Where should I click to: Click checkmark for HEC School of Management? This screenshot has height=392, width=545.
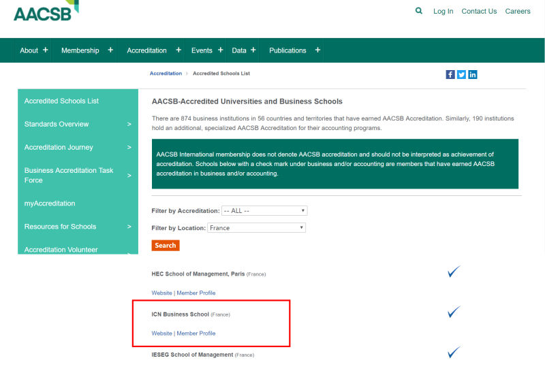[x=454, y=271]
